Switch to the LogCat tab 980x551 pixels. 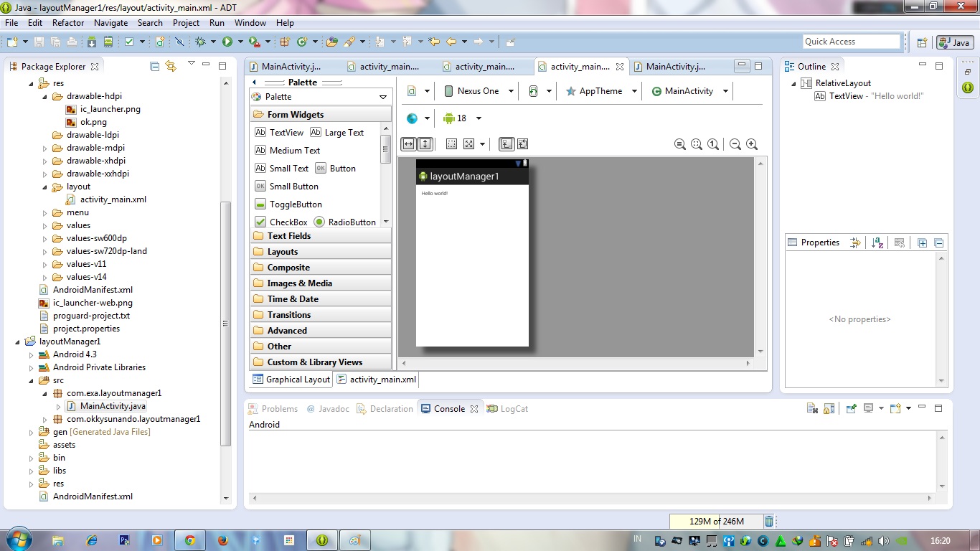(508, 409)
